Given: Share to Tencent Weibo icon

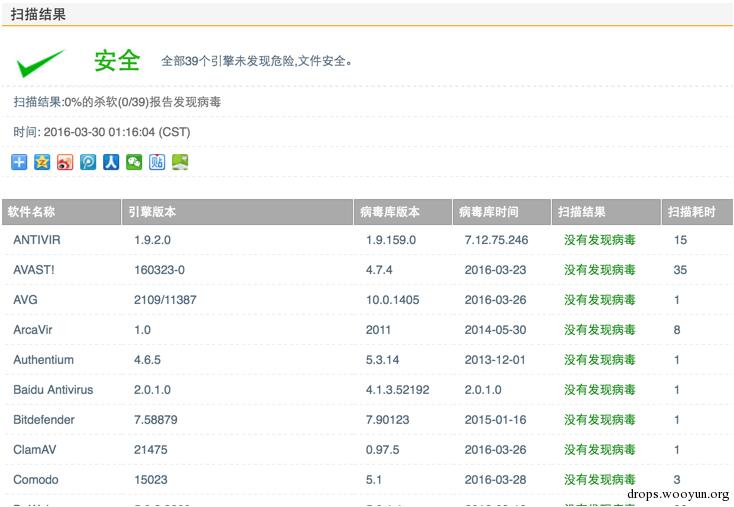Looking at the screenshot, I should coord(88,162).
